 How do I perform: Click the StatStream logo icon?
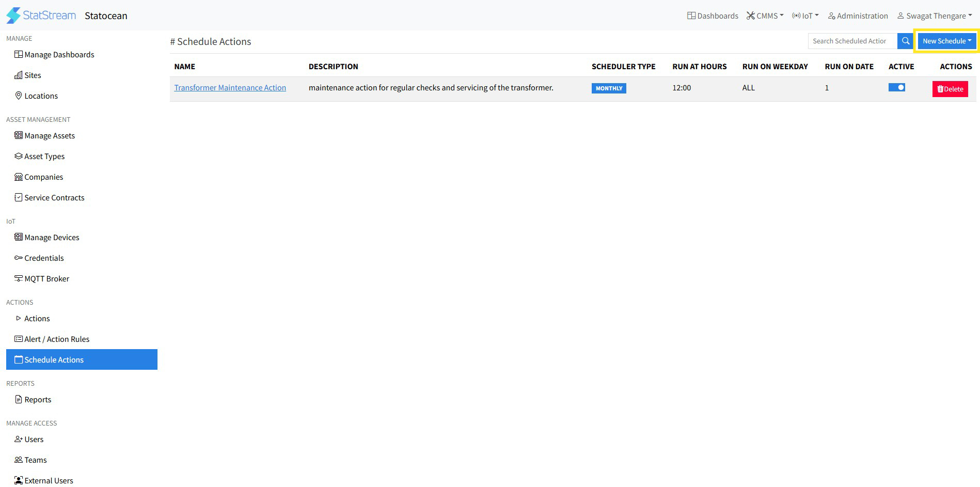13,15
